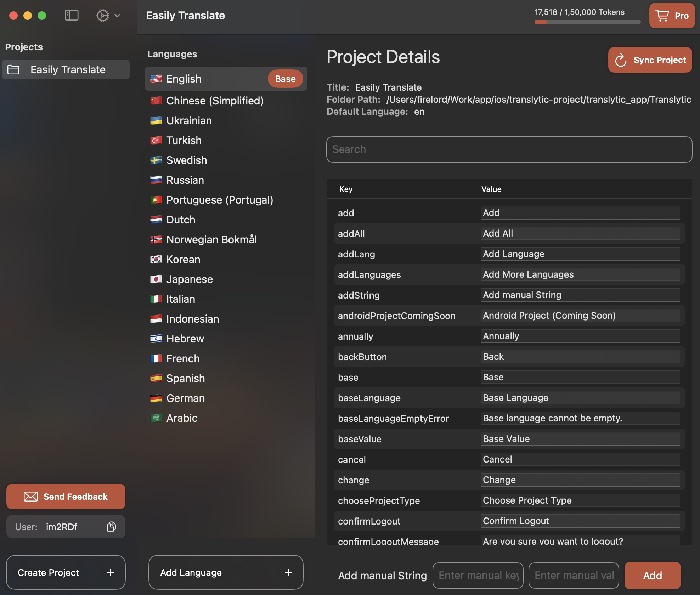
Task: Select the Japanese flag language entry
Action: (x=190, y=279)
